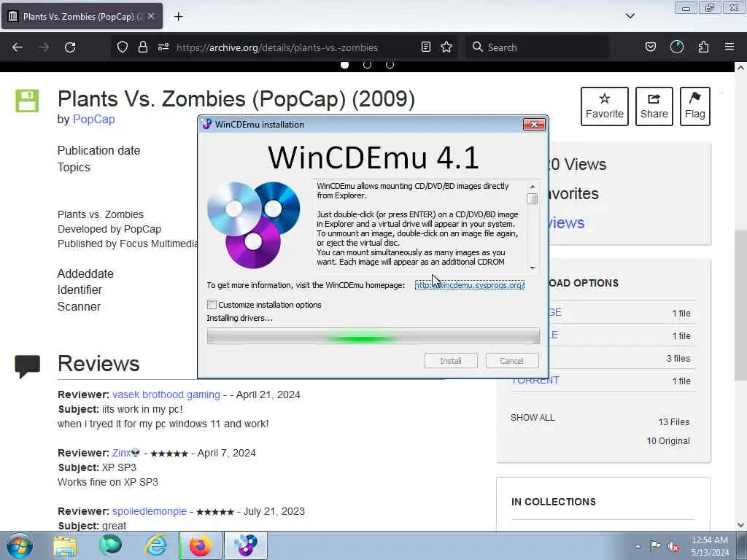Click the 10 Original link

(668, 441)
